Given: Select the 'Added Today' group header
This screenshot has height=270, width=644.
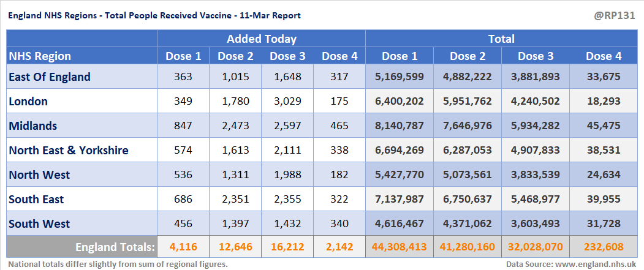Looking at the screenshot, I should [x=262, y=39].
